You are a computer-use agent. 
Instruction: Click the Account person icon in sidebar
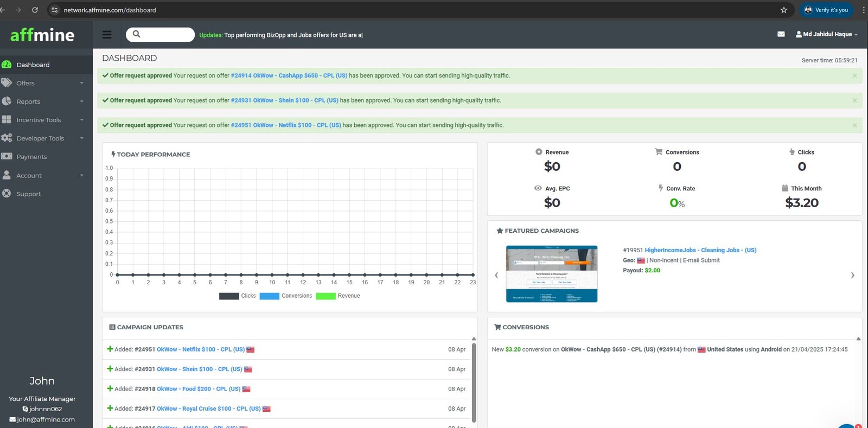pos(7,175)
